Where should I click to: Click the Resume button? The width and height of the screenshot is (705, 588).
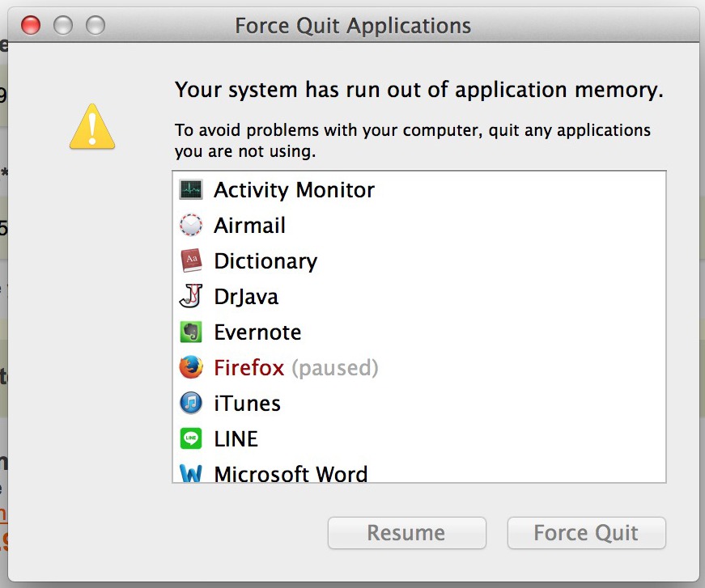pyautogui.click(x=407, y=533)
